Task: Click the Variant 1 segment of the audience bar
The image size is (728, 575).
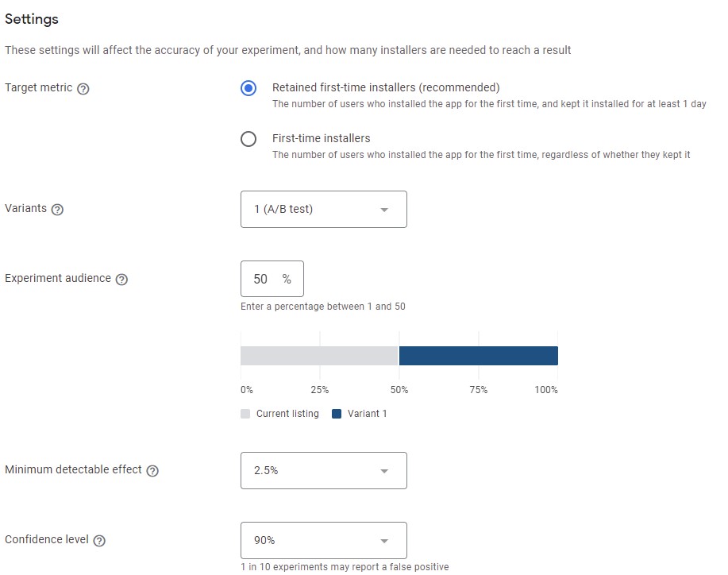Action: click(478, 355)
